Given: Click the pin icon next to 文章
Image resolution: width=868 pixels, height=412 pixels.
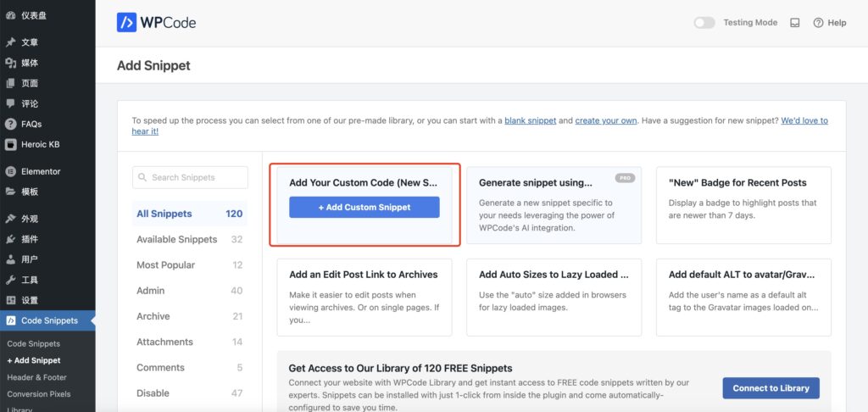Looking at the screenshot, I should click(10, 42).
